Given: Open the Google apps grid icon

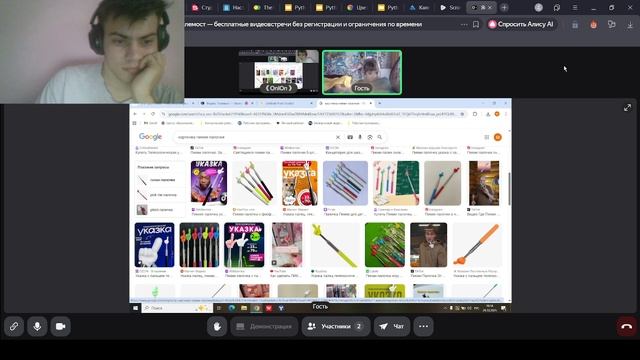Looking at the screenshot, I should (487, 137).
